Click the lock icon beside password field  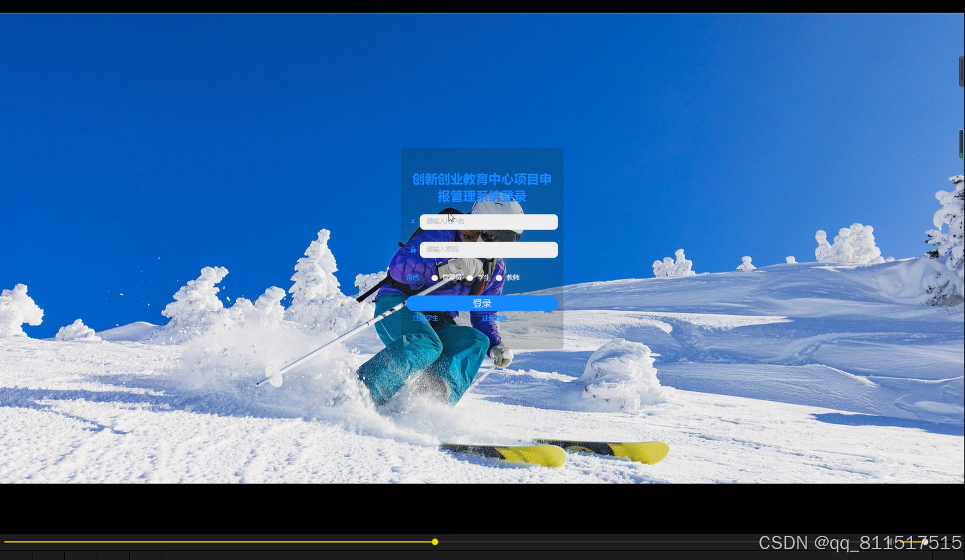point(412,249)
